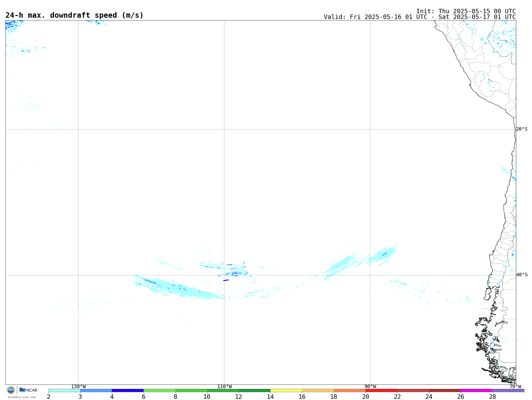
Task: Click the colorbar tick label '14'
Action: click(270, 397)
